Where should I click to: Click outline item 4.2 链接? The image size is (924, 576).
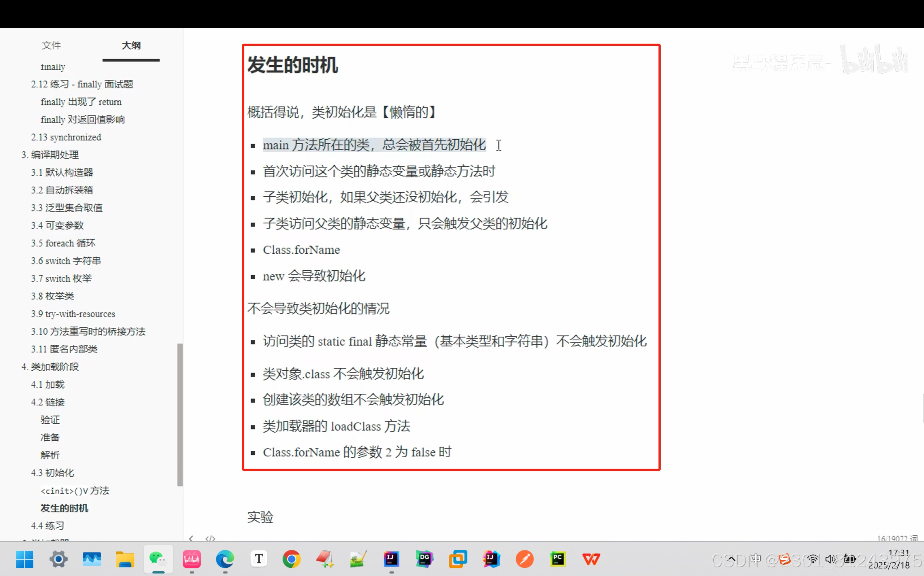[48, 402]
